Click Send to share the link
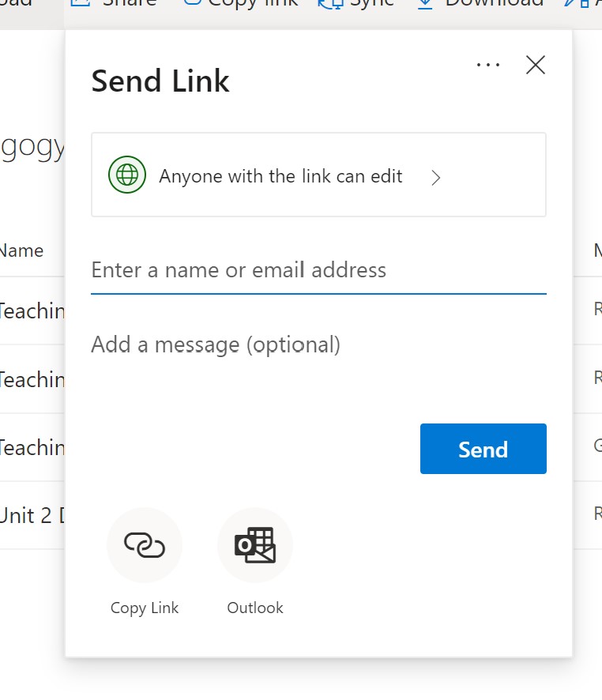Image resolution: width=602 pixels, height=700 pixels. [483, 449]
